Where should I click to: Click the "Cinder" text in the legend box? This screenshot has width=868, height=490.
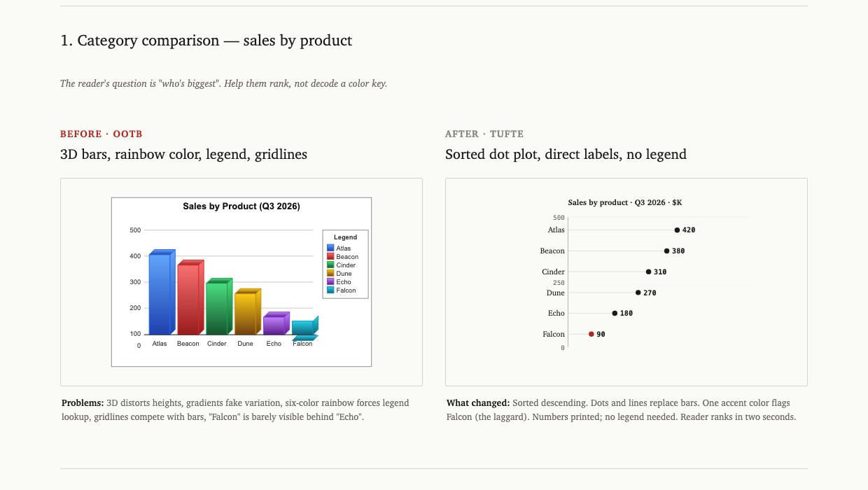[346, 265]
